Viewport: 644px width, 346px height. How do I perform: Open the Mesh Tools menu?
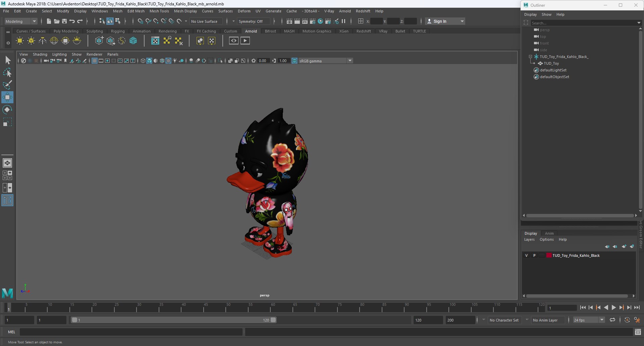click(159, 11)
